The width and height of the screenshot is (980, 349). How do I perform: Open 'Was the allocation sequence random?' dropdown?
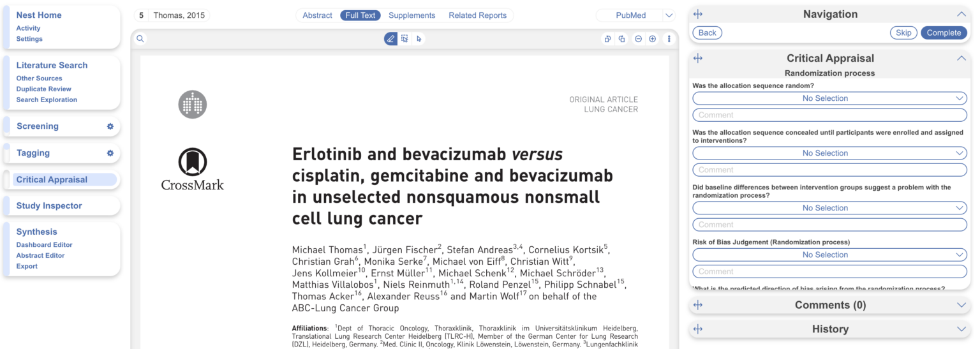tap(829, 98)
